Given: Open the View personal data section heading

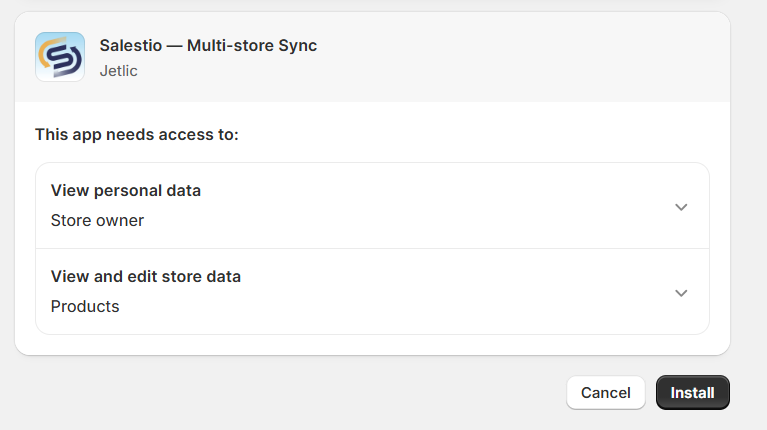Looking at the screenshot, I should (x=126, y=190).
